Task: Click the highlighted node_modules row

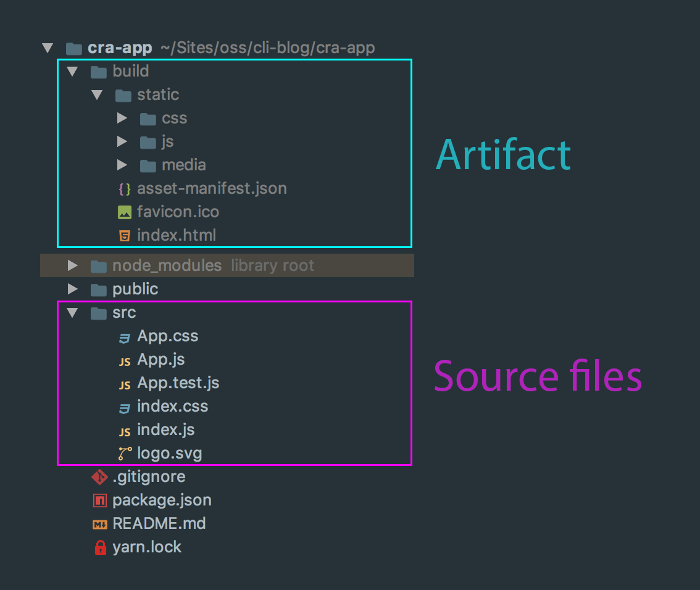Action: pos(167,265)
